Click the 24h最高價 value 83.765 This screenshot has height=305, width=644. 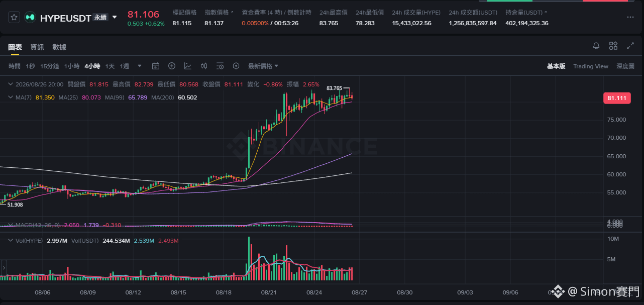point(329,23)
